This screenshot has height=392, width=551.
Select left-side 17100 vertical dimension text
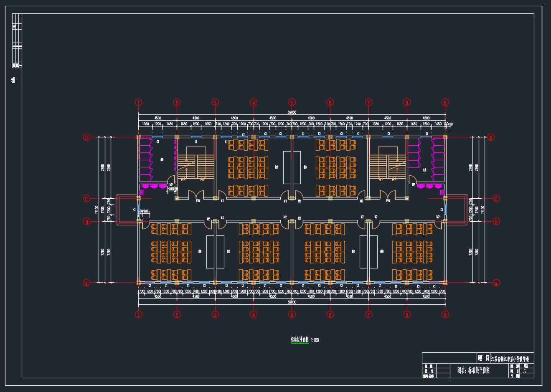(x=97, y=210)
